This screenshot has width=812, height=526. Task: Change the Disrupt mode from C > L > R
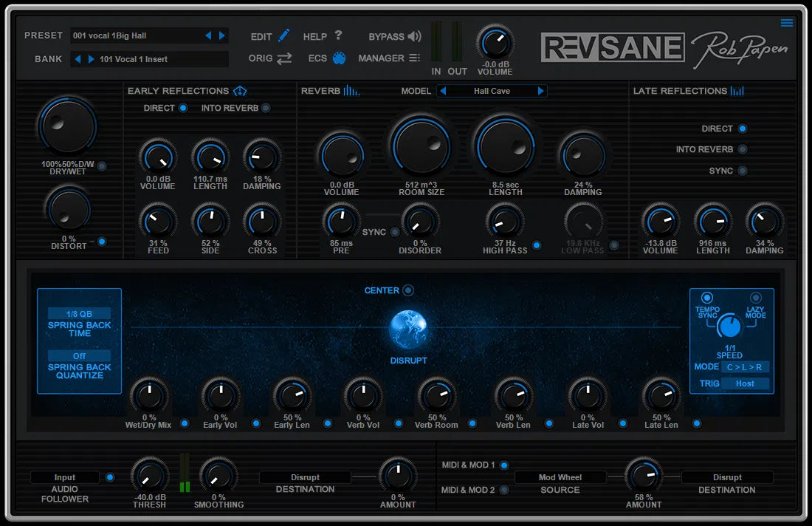(744, 366)
